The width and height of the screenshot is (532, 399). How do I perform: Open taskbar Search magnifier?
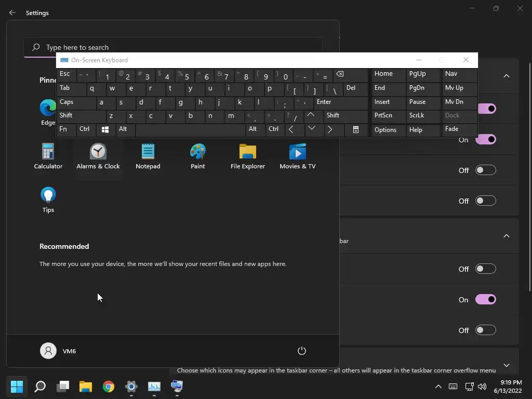(40, 386)
